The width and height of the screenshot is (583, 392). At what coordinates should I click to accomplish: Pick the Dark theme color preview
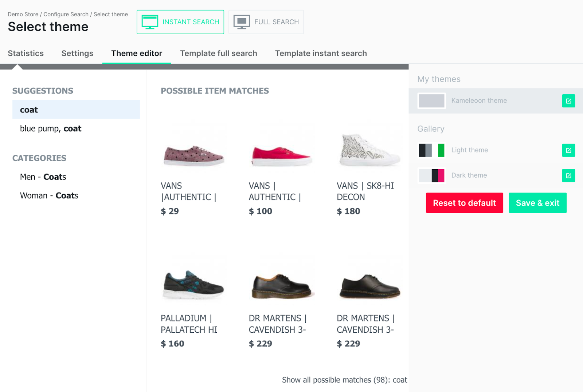click(432, 175)
